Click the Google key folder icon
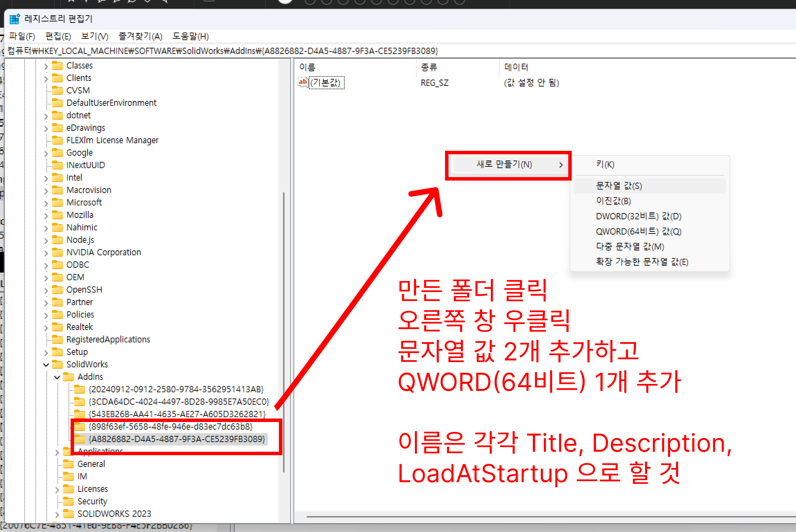This screenshot has height=532, width=796. [57, 153]
